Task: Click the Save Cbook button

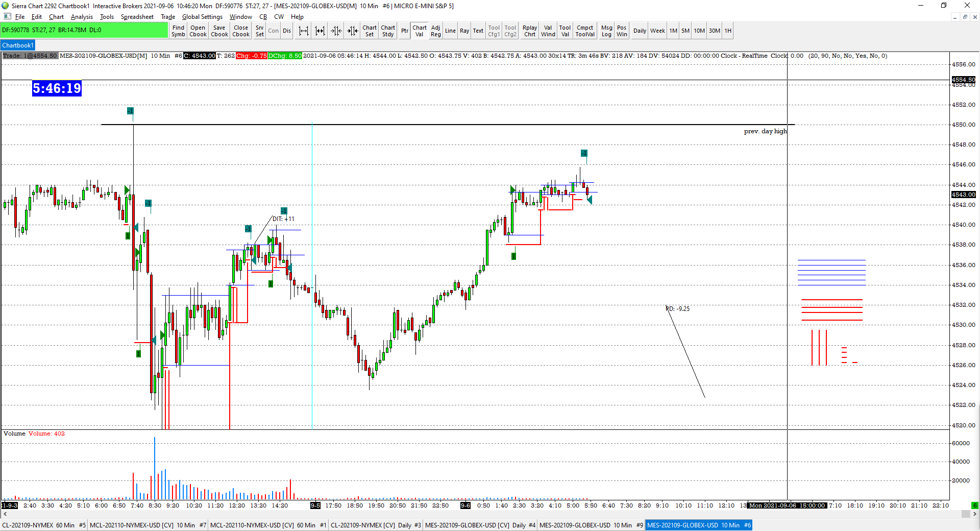Action: click(x=219, y=31)
